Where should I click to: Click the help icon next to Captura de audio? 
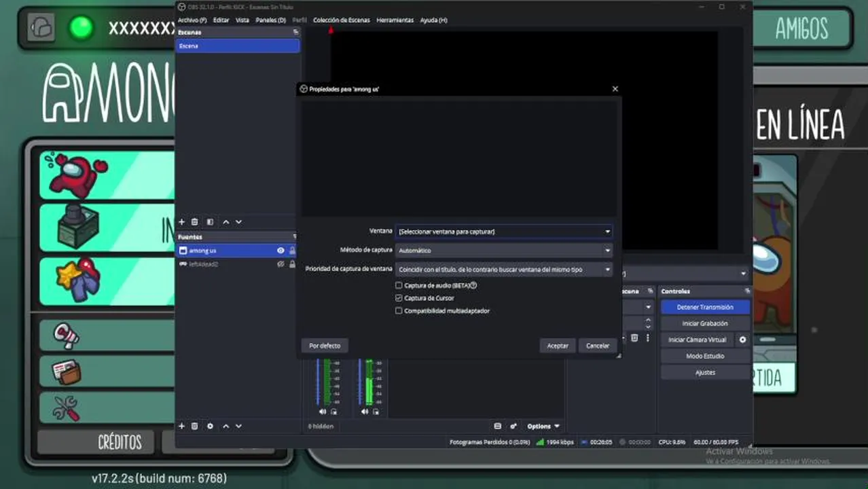tap(473, 285)
